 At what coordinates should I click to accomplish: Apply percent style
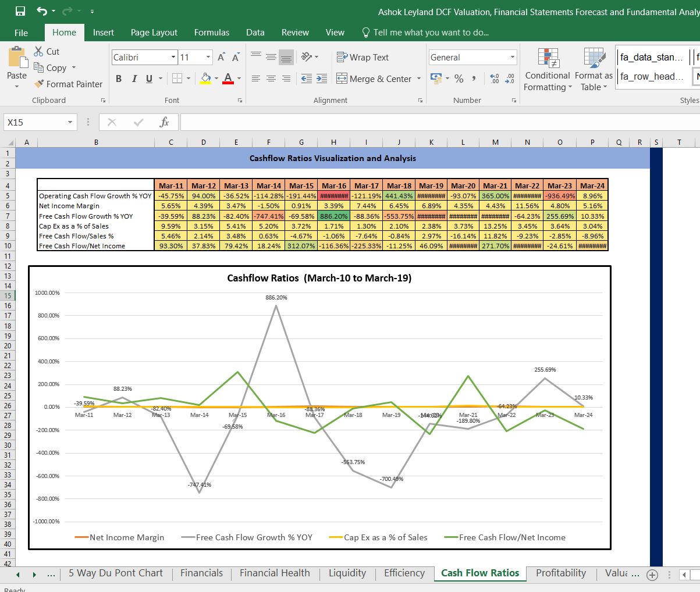459,79
